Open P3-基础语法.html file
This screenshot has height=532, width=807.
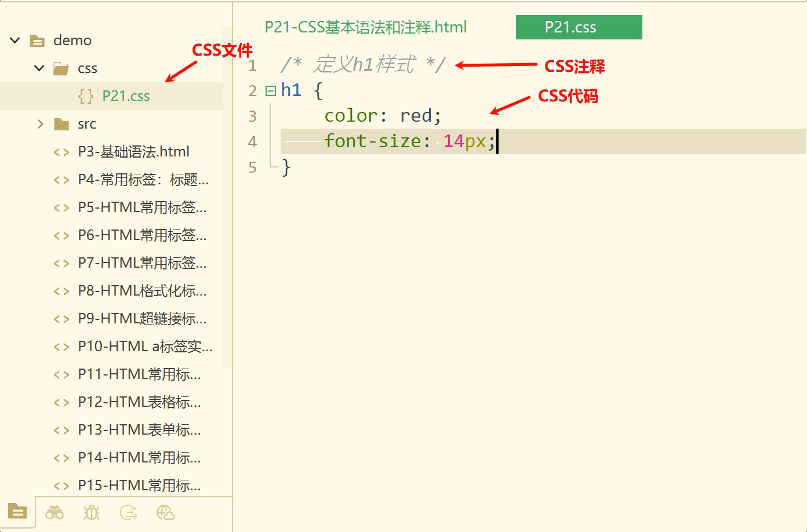tap(133, 152)
